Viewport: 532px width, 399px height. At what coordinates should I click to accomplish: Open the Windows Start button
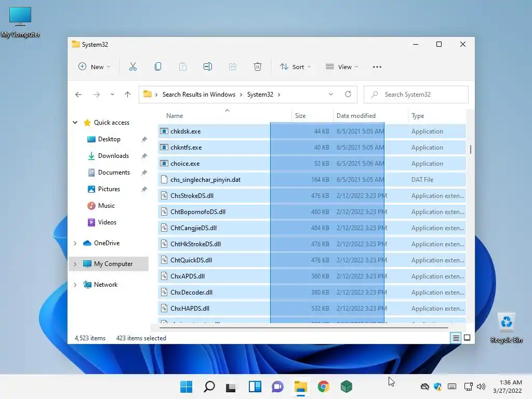pyautogui.click(x=187, y=387)
